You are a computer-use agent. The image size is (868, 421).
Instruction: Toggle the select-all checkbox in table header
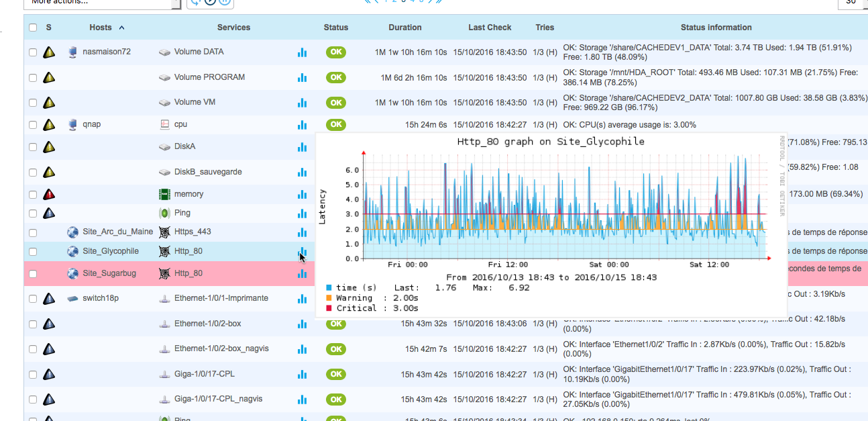tap(33, 28)
